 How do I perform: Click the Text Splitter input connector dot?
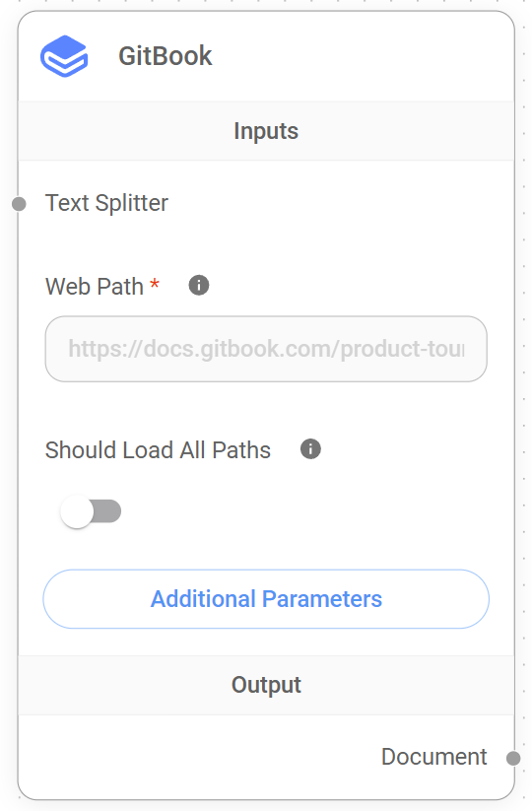tap(19, 204)
